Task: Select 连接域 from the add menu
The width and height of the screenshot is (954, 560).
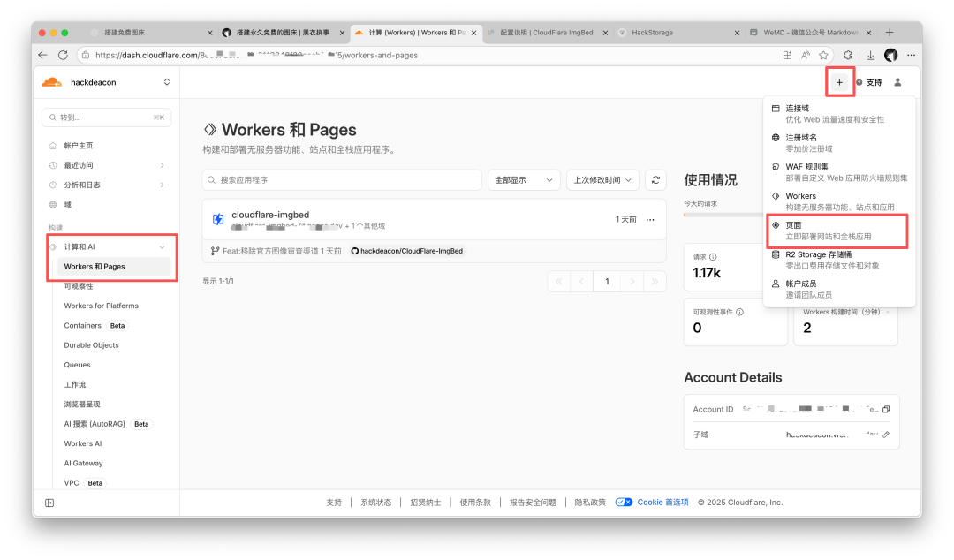Action: pos(840,114)
